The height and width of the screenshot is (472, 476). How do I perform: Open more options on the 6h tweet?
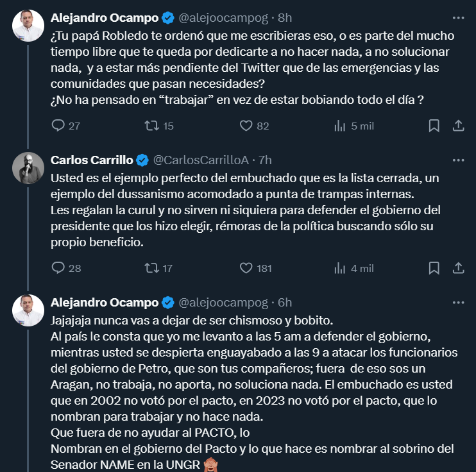coord(458,302)
